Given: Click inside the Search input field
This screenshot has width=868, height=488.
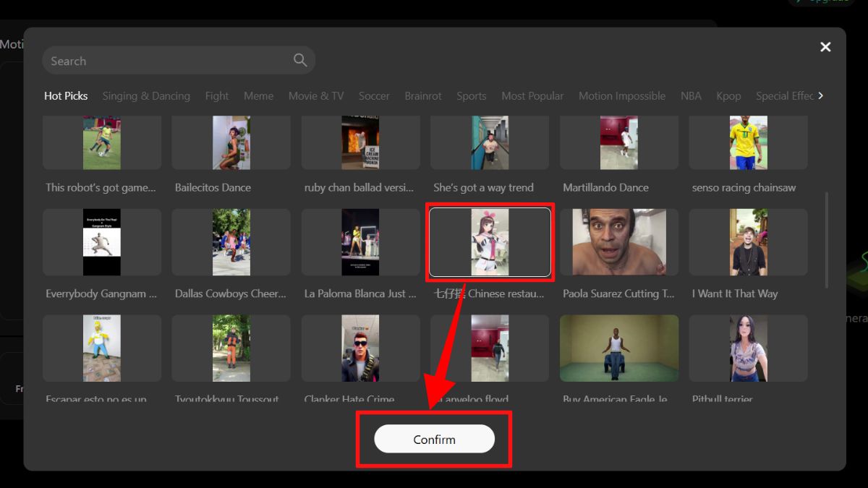Looking at the screenshot, I should point(145,60).
